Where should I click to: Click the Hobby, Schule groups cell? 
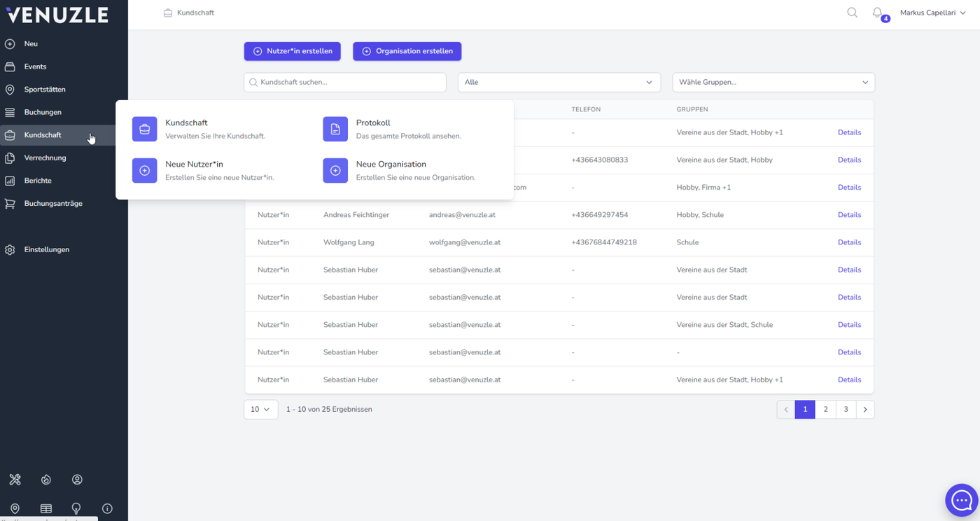coord(700,215)
